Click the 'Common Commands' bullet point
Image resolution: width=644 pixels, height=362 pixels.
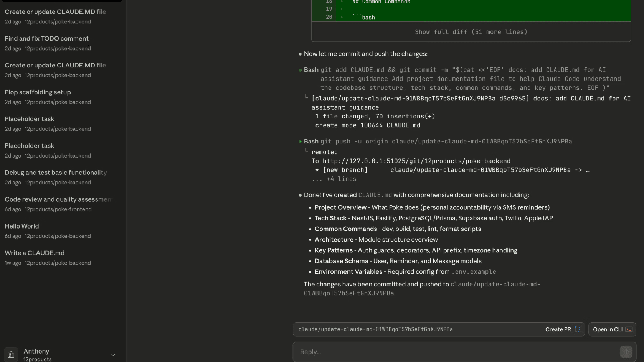click(x=398, y=229)
